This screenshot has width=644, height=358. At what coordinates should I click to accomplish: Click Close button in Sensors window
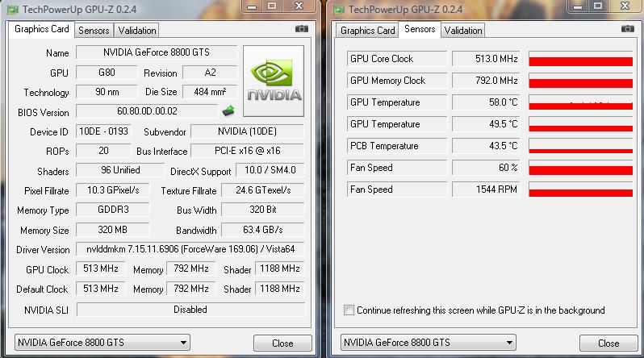click(608, 343)
